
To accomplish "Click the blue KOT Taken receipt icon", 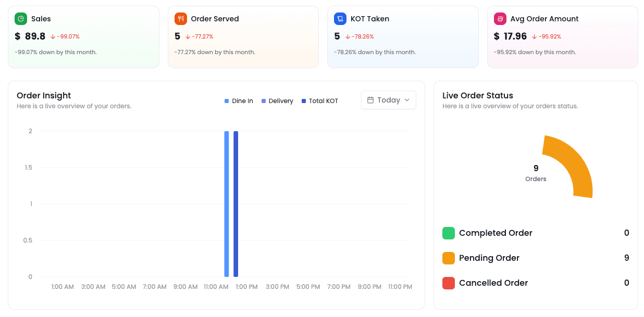I will point(340,19).
